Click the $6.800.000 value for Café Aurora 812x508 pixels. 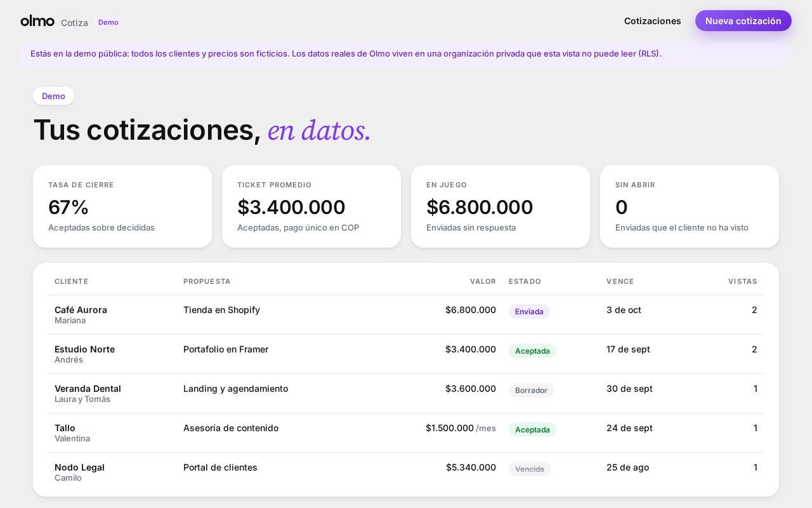point(471,310)
